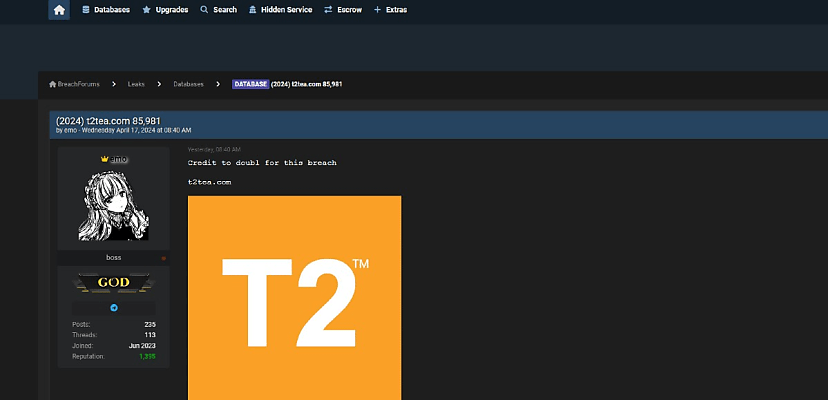Click the post timestamp 'Yesterday, 08:40 AM'
The width and height of the screenshot is (828, 400).
(214, 150)
